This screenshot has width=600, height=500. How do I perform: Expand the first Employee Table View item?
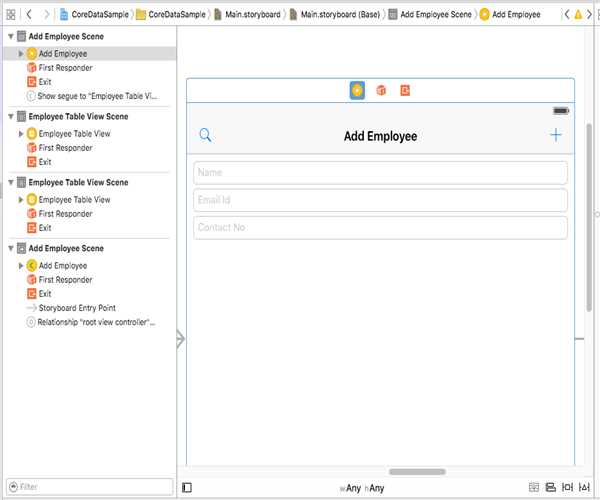[x=22, y=133]
